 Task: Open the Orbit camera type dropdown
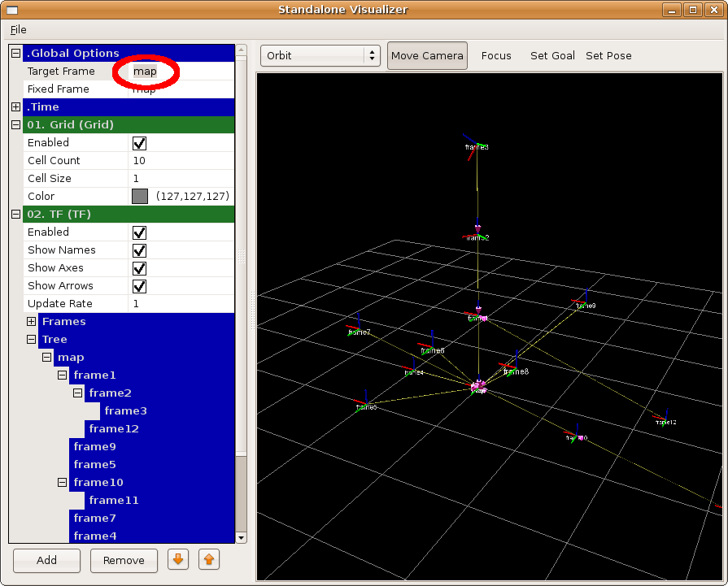point(320,55)
